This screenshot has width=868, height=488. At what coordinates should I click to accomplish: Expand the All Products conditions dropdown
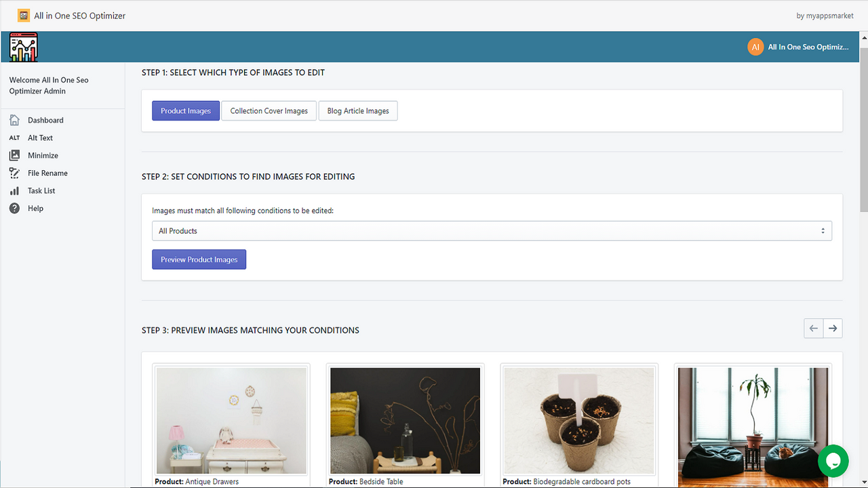(492, 230)
